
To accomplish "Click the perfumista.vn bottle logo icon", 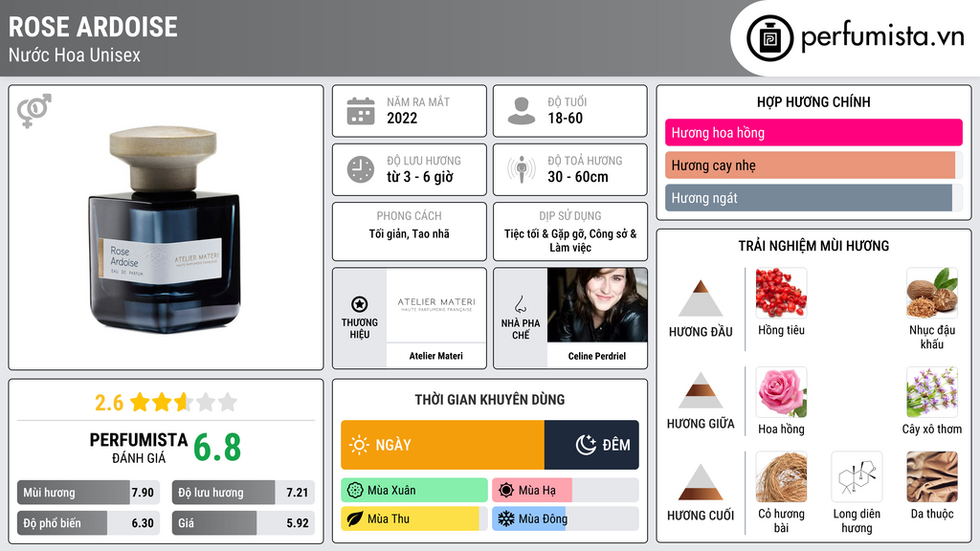I will (769, 38).
